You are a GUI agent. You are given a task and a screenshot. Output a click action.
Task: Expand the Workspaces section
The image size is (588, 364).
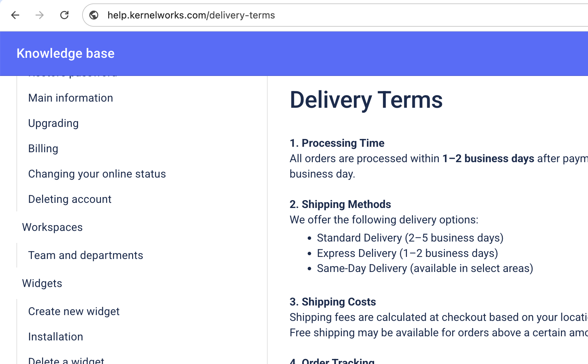[52, 227]
